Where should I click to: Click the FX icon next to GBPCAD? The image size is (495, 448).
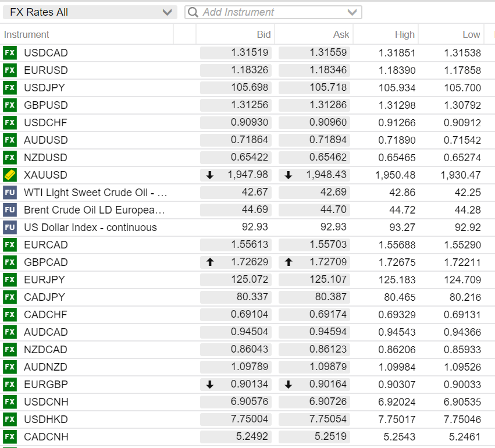pyautogui.click(x=10, y=262)
